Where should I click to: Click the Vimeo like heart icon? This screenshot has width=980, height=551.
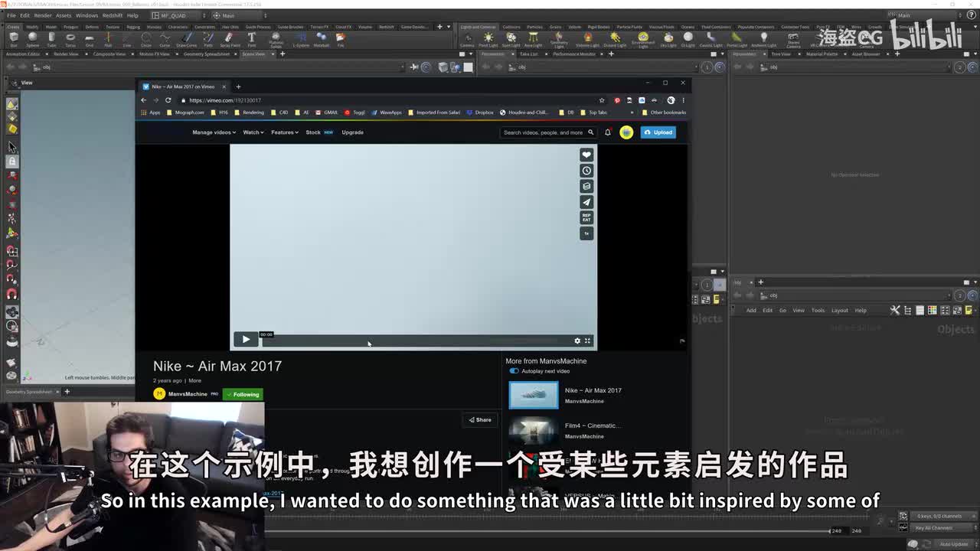(x=586, y=155)
